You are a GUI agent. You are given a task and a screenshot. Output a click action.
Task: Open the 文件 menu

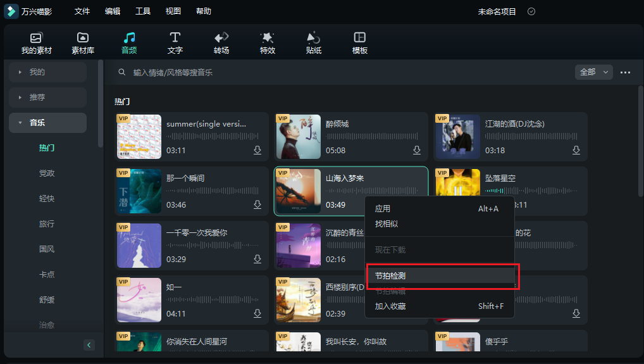tap(82, 11)
